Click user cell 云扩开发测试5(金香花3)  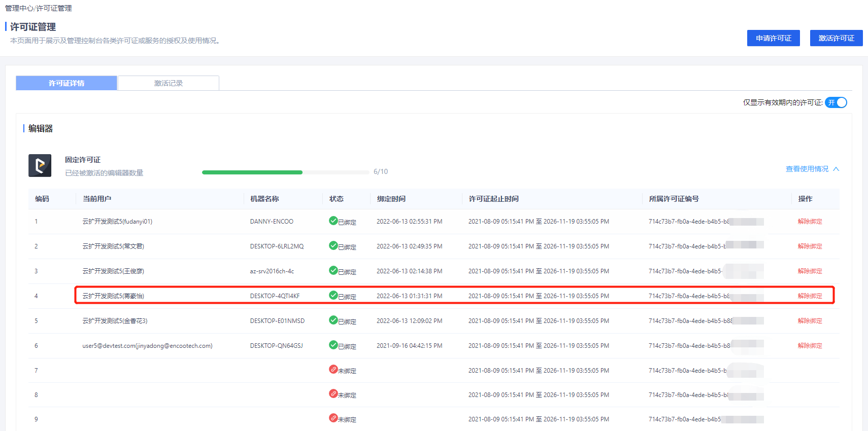coord(115,321)
